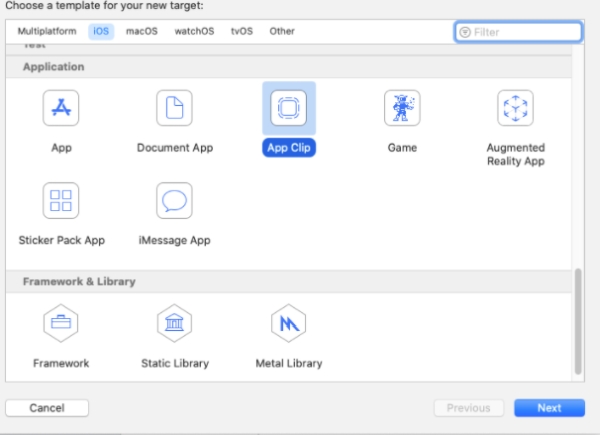Choose the Static Library template icon

click(174, 323)
